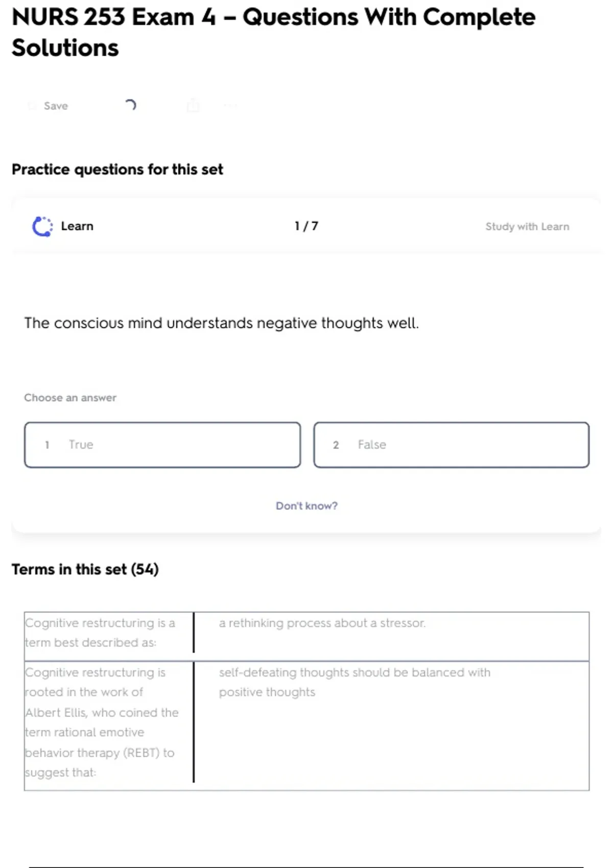The image size is (613, 868).
Task: Click the loading spinner icon
Action: [130, 105]
